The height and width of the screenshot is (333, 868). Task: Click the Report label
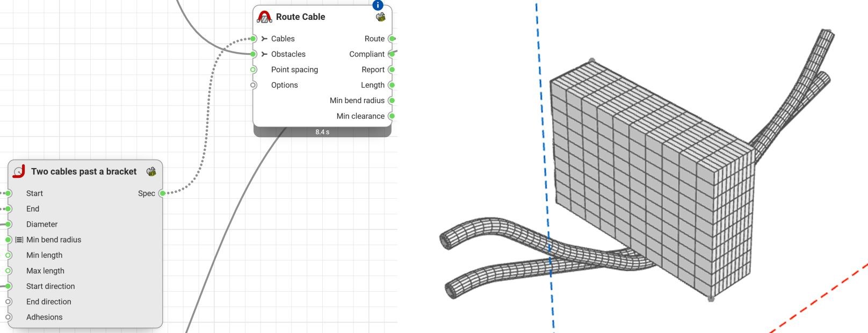pos(373,70)
